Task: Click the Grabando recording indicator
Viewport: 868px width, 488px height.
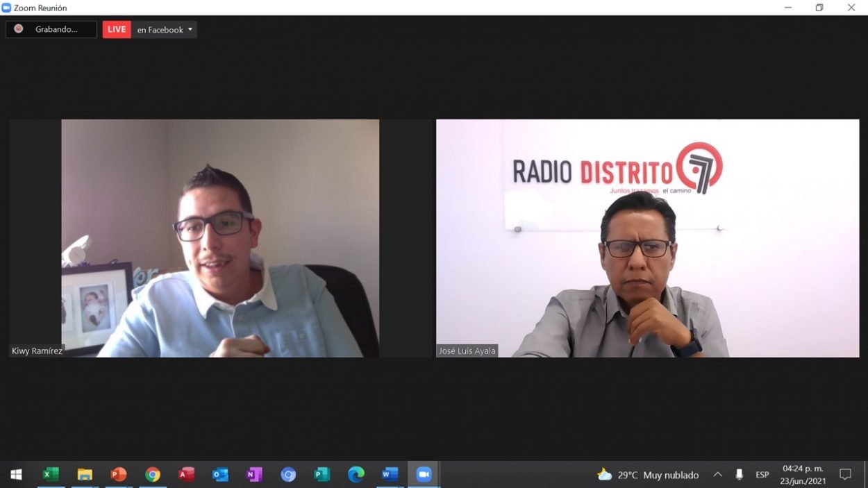Action: tap(51, 29)
